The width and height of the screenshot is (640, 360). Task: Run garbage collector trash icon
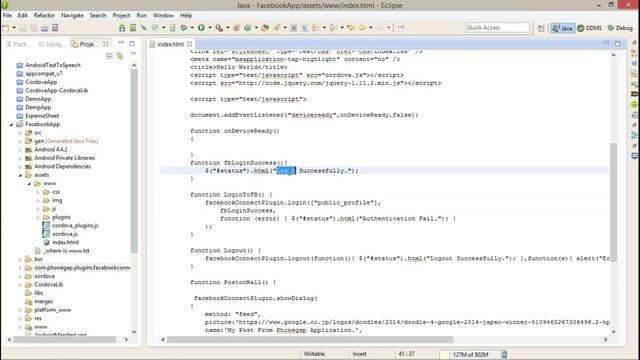[x=504, y=354]
